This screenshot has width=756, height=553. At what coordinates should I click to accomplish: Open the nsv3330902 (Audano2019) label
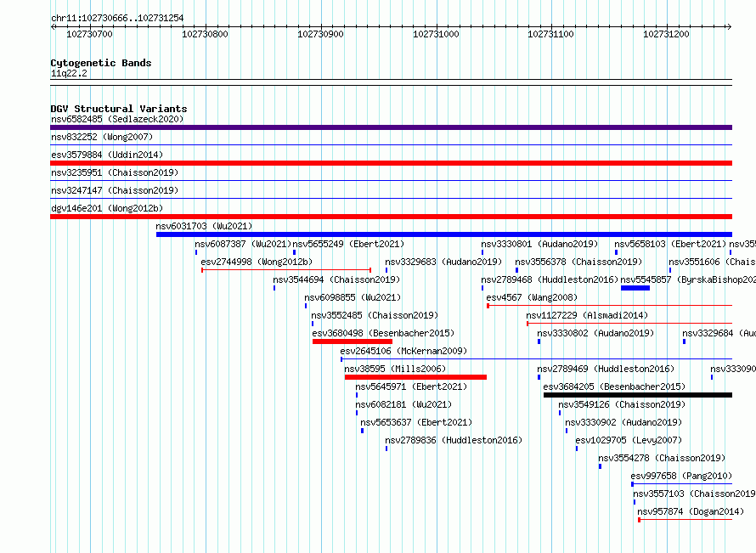point(623,422)
